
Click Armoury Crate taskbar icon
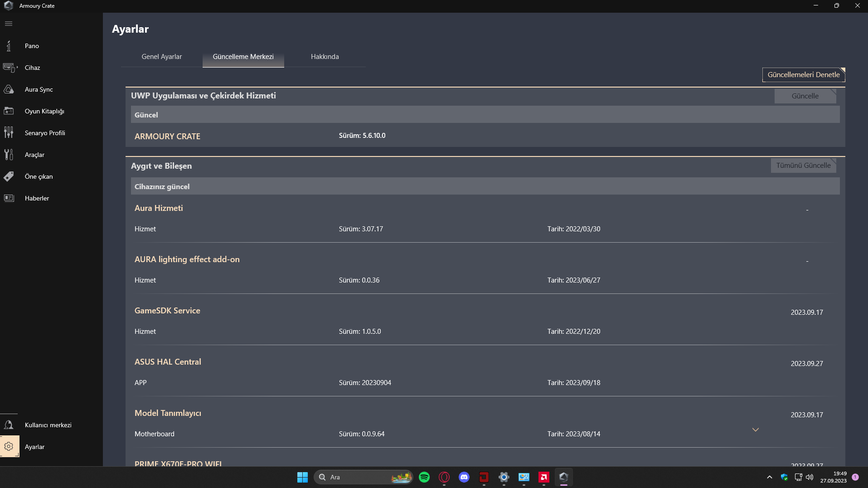[x=564, y=477]
